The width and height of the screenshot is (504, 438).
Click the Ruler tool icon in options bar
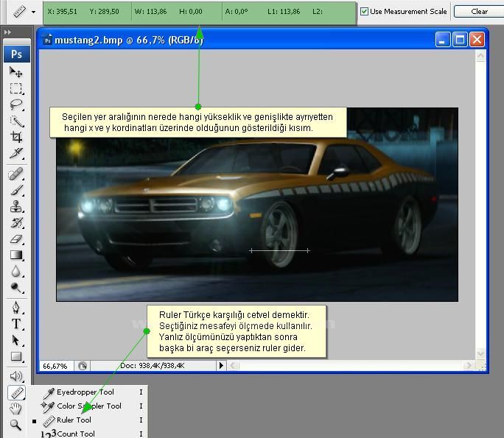20,12
